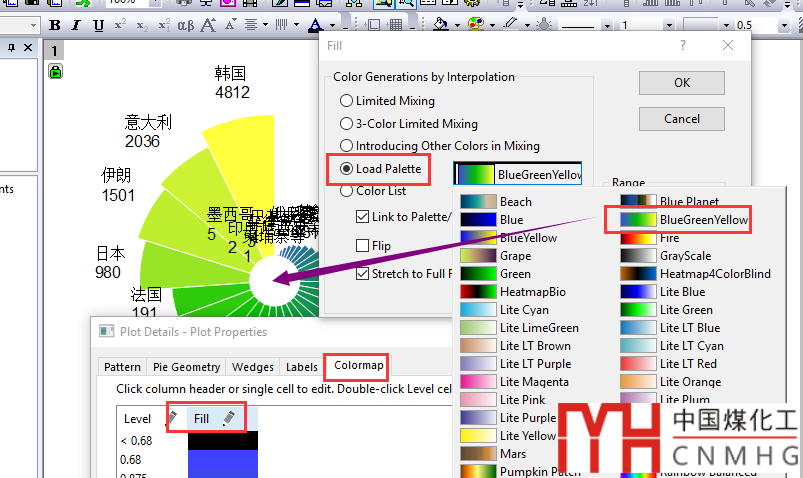Confirm the Fill dialog with OK
Screen dimensions: 803x478
681,83
